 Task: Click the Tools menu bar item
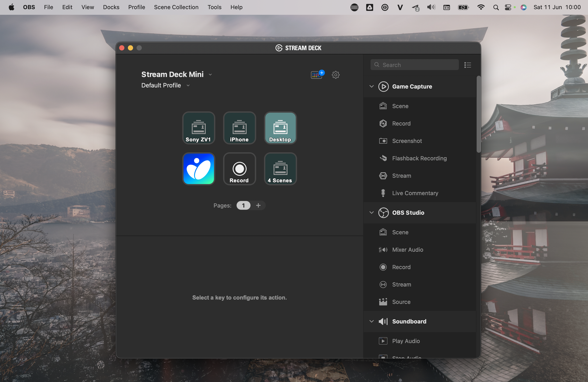pyautogui.click(x=214, y=7)
